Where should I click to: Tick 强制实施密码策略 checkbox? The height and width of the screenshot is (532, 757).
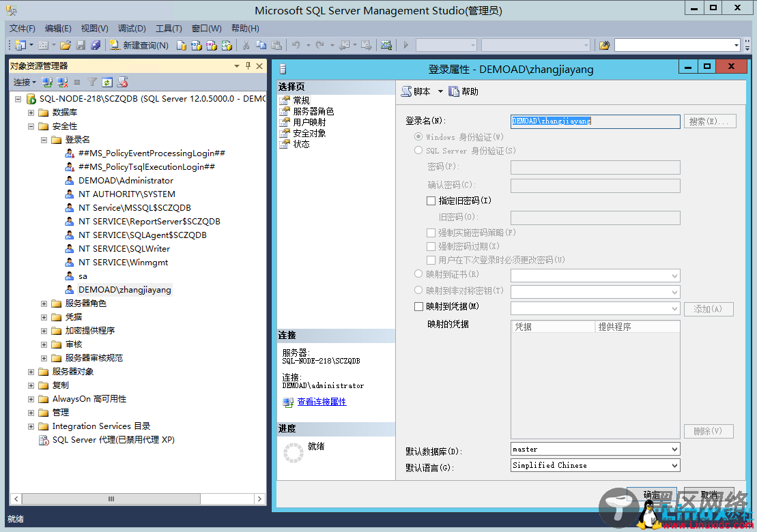tap(431, 233)
